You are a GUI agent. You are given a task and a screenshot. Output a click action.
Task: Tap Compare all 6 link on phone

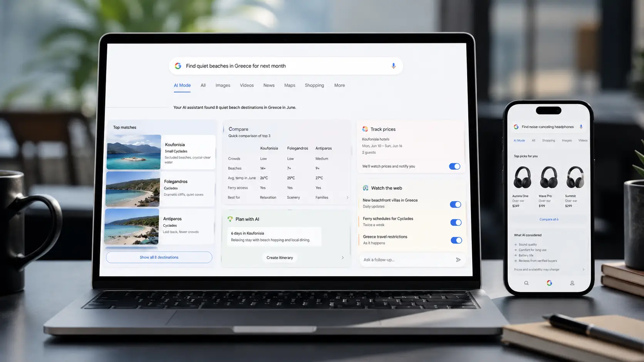click(x=549, y=219)
